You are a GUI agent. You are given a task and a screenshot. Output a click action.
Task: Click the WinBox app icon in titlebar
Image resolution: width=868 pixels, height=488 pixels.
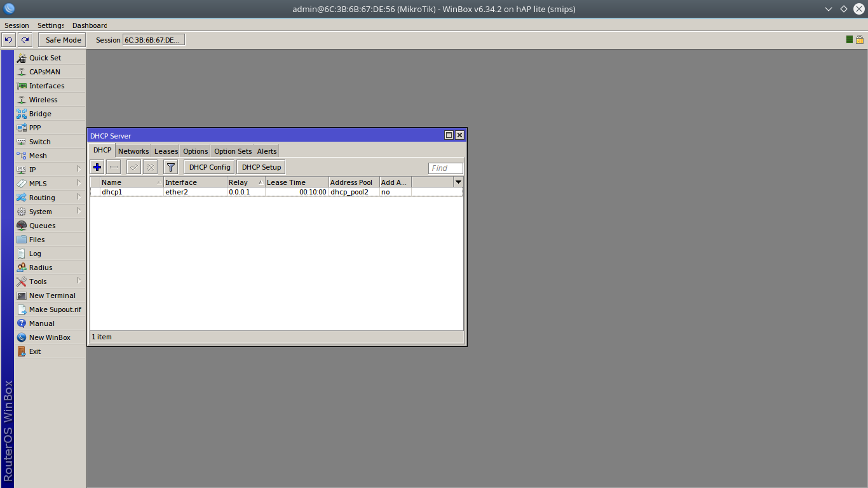[9, 9]
